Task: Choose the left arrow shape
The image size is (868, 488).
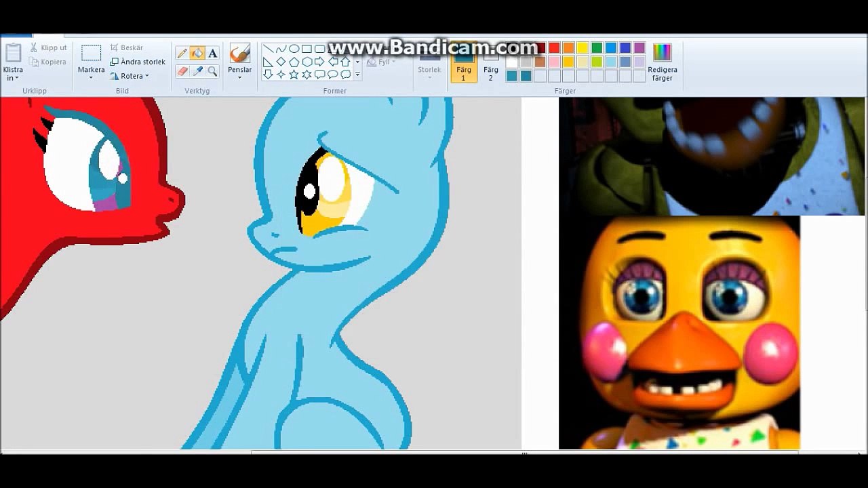Action: coord(333,62)
